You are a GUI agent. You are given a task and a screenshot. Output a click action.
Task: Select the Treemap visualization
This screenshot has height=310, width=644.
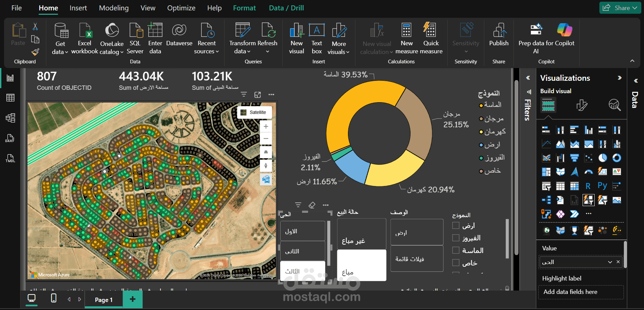[546, 172]
